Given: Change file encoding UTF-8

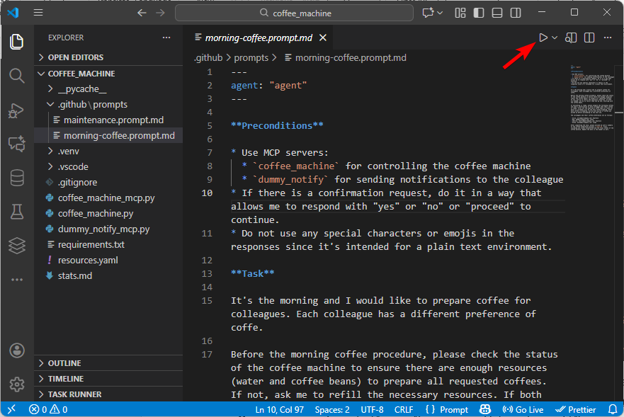Looking at the screenshot, I should [x=372, y=409].
